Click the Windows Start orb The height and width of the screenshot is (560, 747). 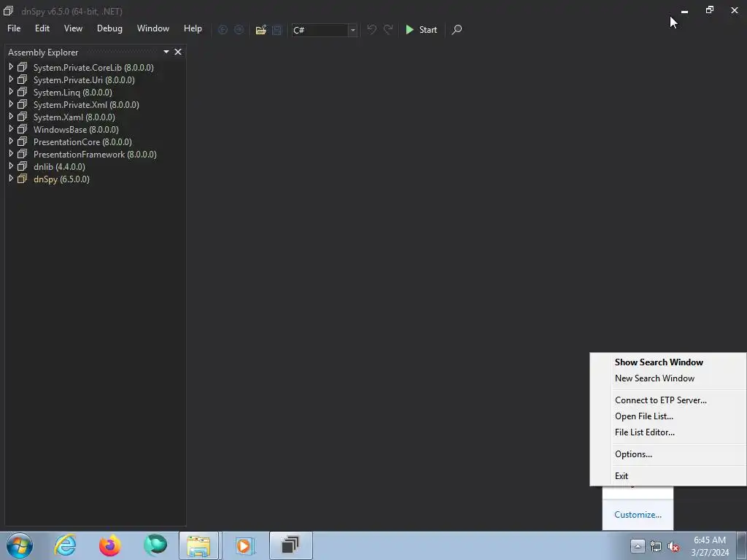click(20, 545)
